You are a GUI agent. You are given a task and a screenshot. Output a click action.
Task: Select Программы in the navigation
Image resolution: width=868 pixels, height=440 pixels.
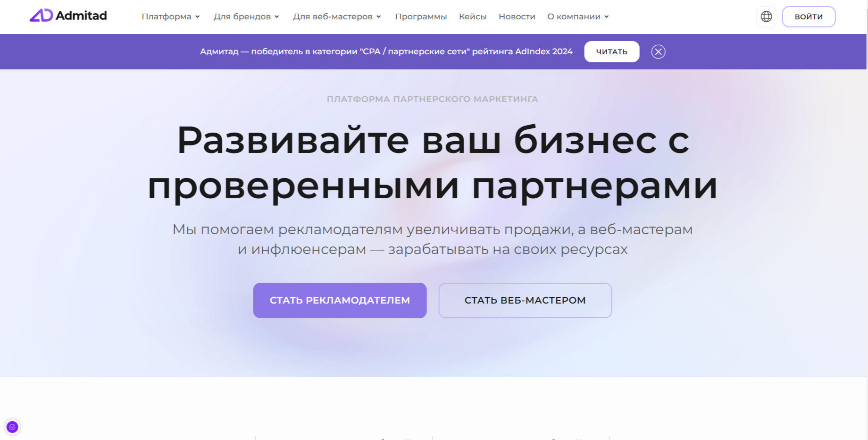pos(421,16)
